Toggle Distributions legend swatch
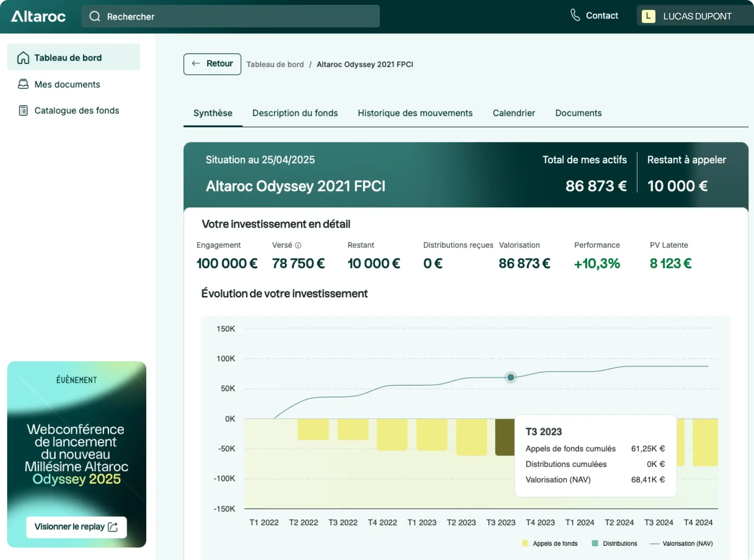 [595, 543]
